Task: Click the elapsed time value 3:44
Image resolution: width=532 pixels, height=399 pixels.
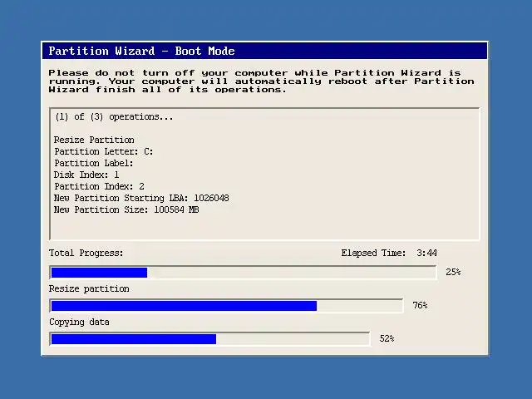Action: click(426, 253)
